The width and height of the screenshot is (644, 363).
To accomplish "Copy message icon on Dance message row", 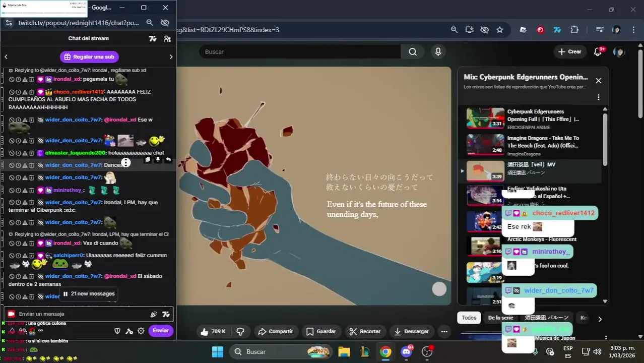I will 148,159.
